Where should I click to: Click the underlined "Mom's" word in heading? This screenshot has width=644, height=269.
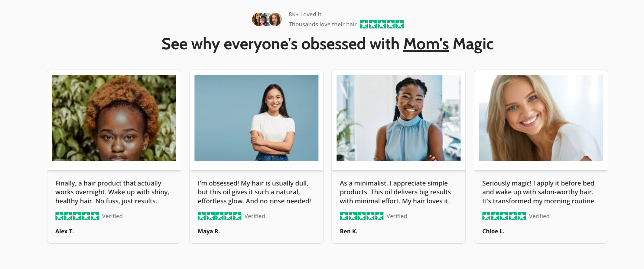click(426, 44)
